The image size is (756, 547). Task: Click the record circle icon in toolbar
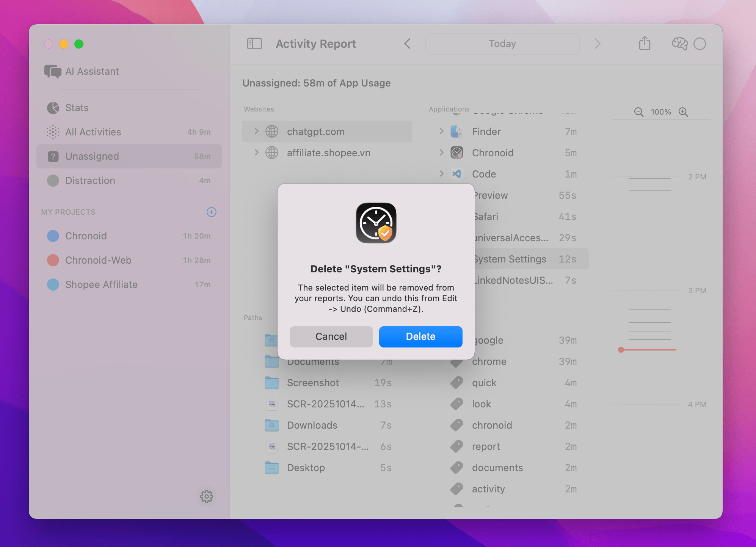coord(700,44)
